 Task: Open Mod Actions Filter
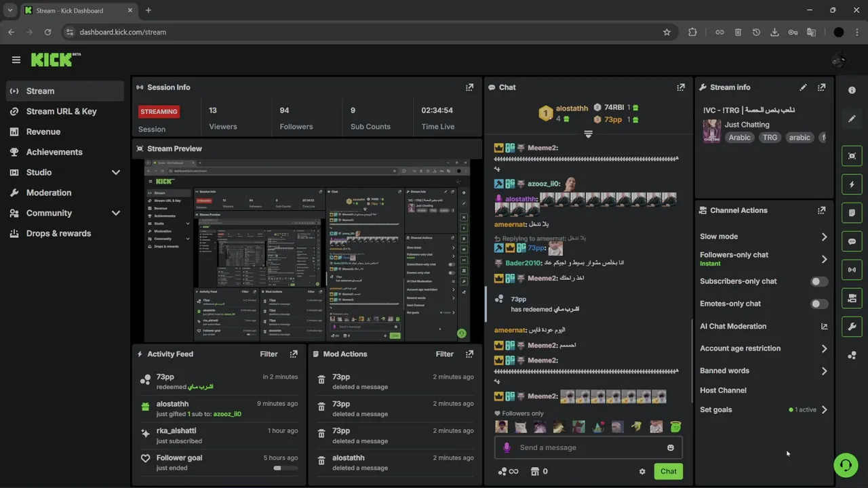444,354
